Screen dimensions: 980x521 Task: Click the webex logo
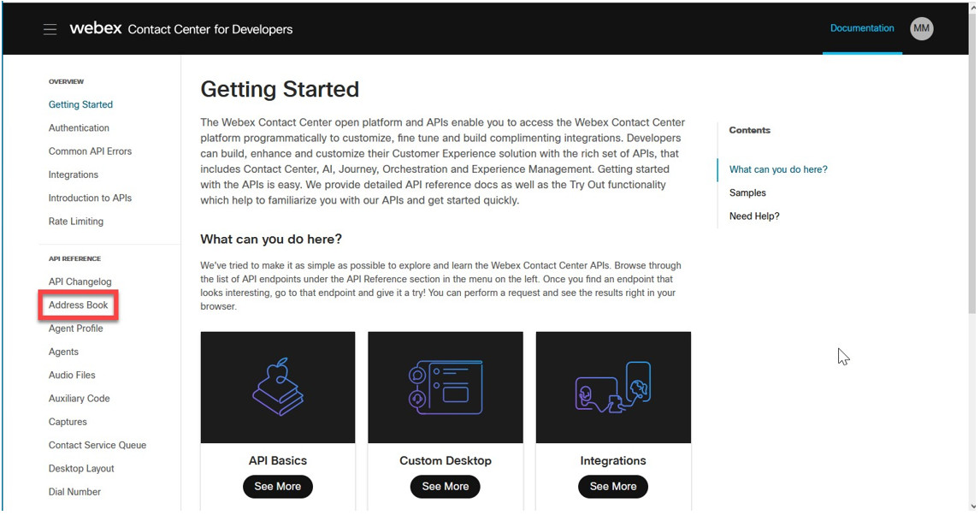[x=96, y=28]
